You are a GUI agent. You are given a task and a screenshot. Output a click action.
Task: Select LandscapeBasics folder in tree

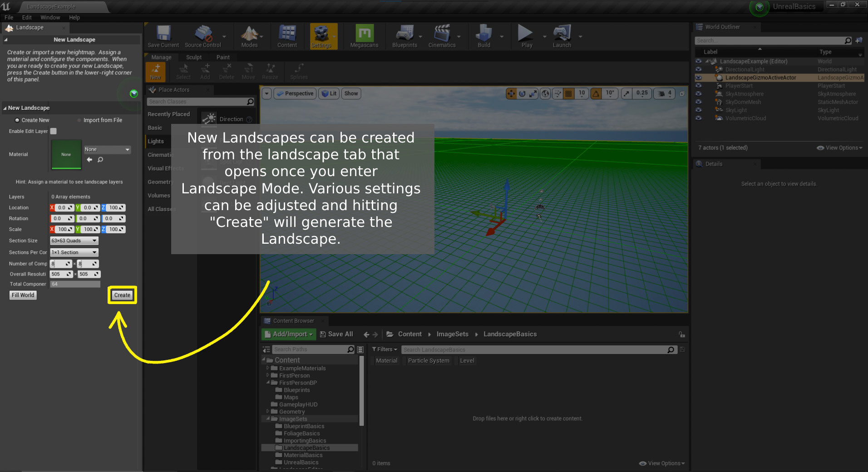(306, 448)
